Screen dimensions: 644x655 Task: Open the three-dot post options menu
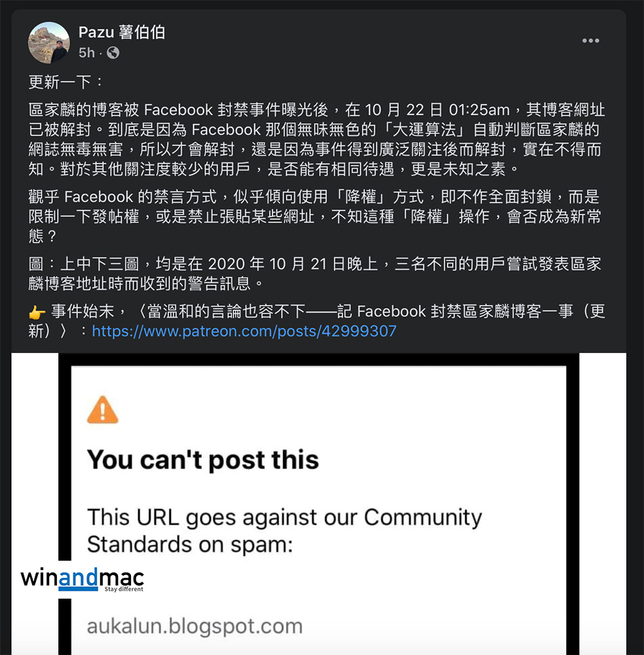coord(590,41)
